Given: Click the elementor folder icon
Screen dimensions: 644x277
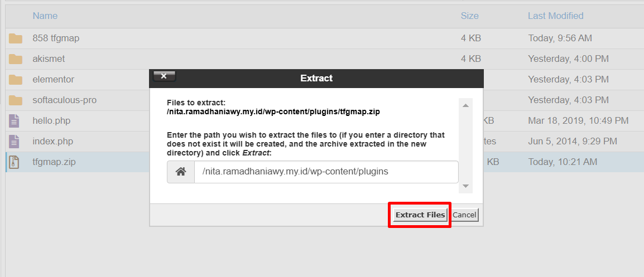Looking at the screenshot, I should pos(16,80).
